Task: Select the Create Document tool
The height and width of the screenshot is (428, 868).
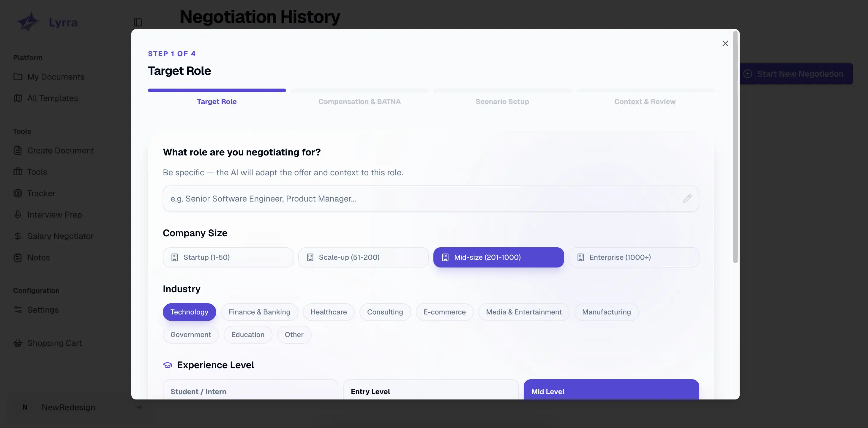Action: click(x=60, y=150)
